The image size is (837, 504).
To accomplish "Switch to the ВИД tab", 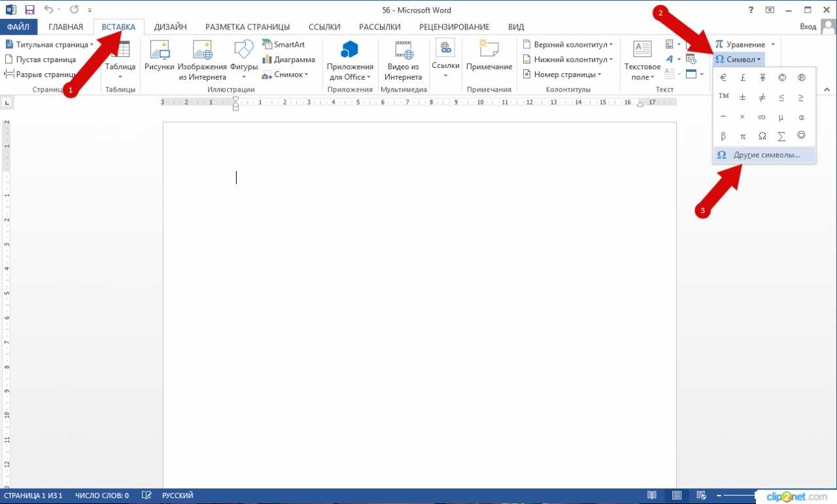I will (516, 27).
